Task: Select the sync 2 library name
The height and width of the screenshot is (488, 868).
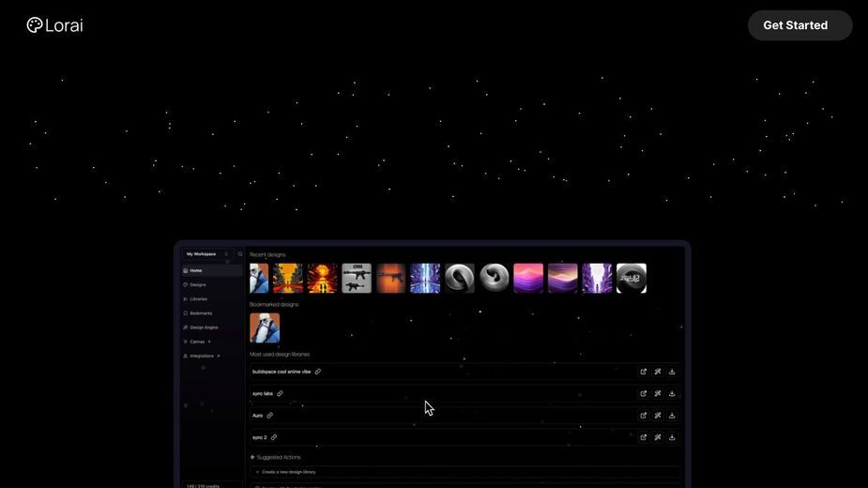Action: [x=260, y=437]
